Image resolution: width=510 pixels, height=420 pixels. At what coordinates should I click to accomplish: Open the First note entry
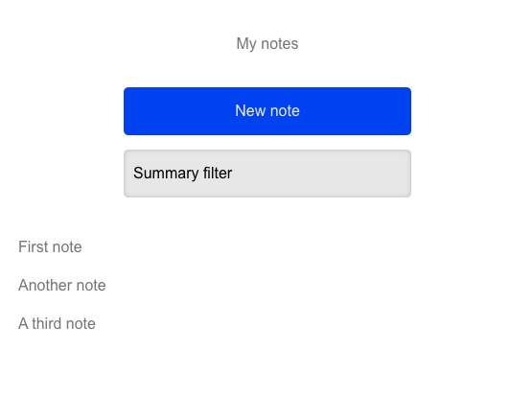tap(50, 246)
